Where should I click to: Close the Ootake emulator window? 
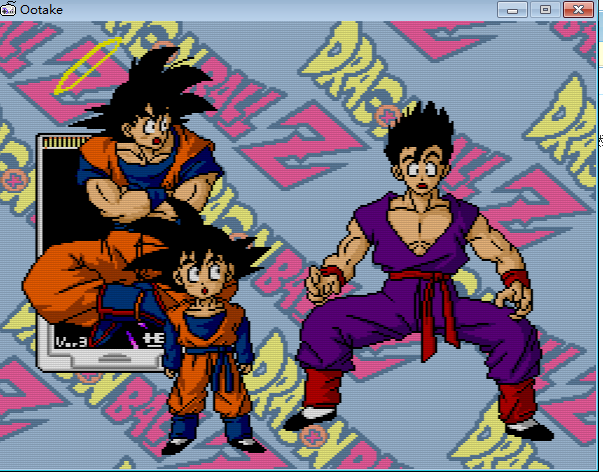click(578, 10)
